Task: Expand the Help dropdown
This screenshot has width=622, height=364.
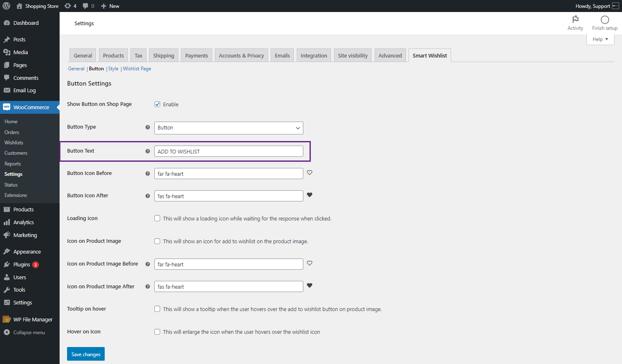Action: tap(600, 39)
